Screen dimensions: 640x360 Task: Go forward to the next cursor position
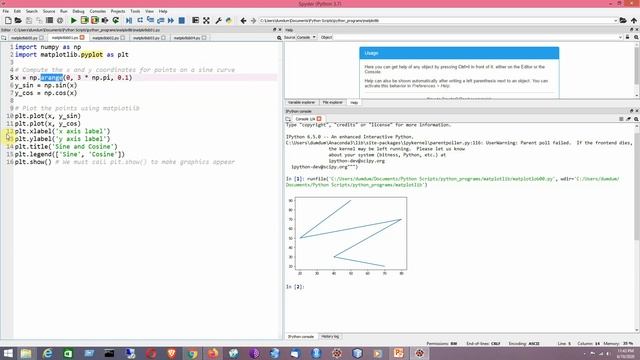click(x=253, y=20)
